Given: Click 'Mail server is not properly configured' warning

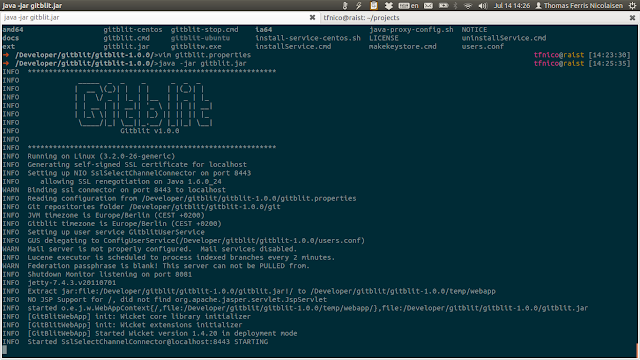Looking at the screenshot, I should [162, 249].
